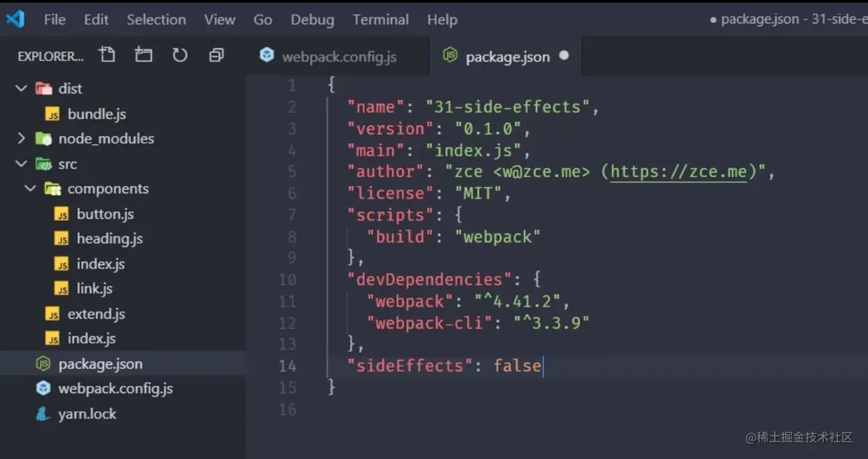Expand the node_modules folder chevron

point(21,138)
